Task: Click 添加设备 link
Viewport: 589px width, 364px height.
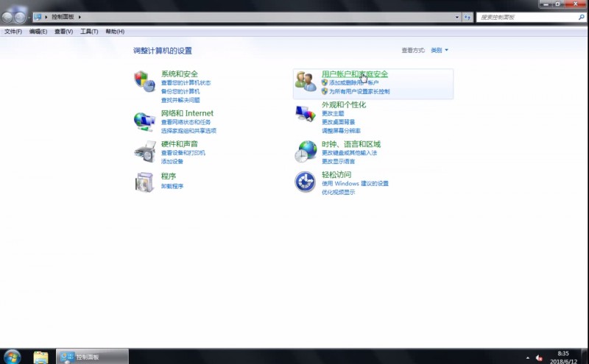Action: point(172,161)
